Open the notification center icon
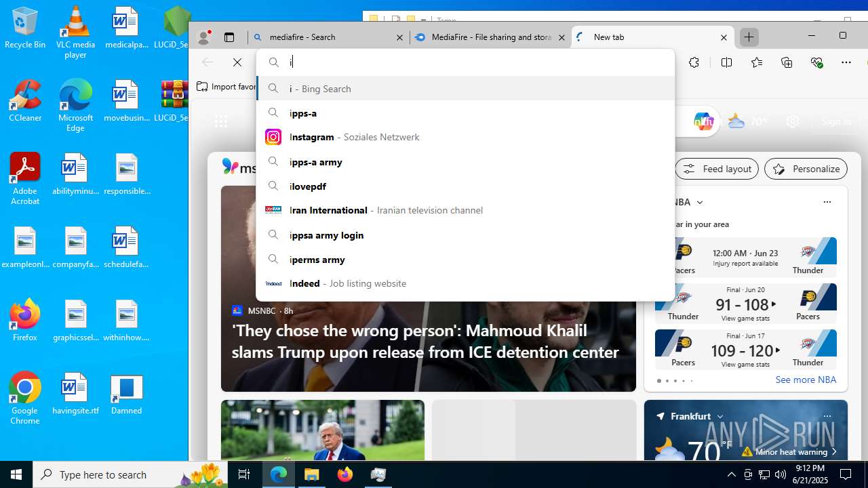The image size is (868, 488). [x=846, y=474]
